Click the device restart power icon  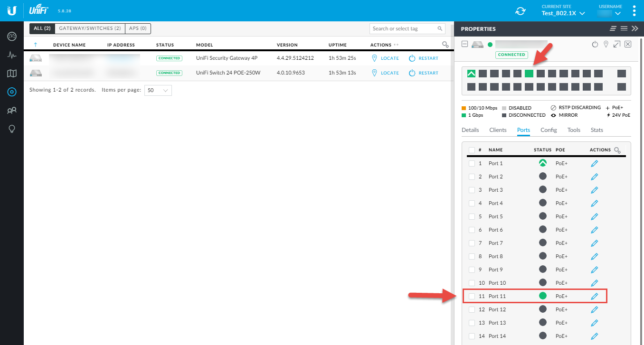pyautogui.click(x=595, y=44)
